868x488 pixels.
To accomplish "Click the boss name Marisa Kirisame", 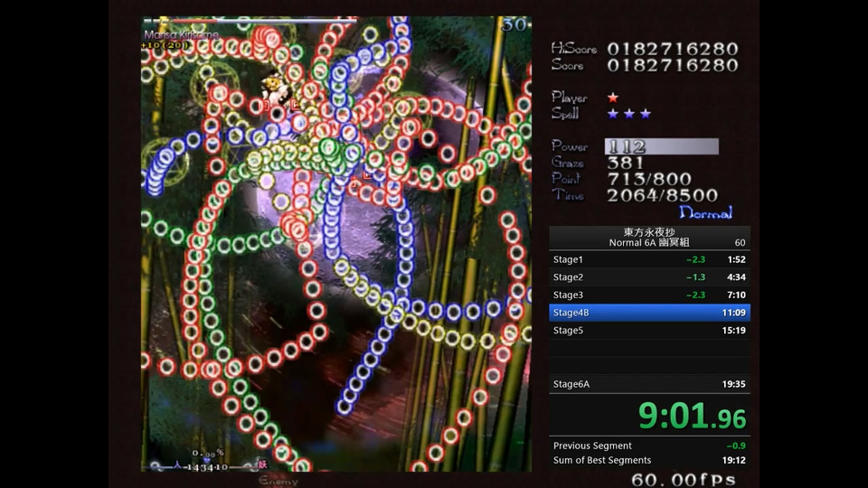I will (181, 34).
